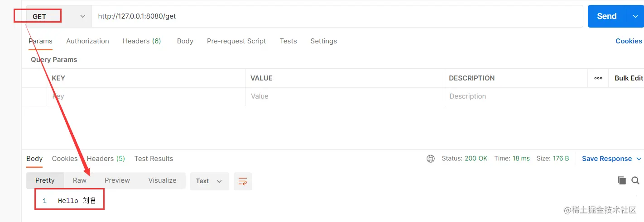Toggle the line wrap icon
644x222 pixels.
[x=243, y=181]
